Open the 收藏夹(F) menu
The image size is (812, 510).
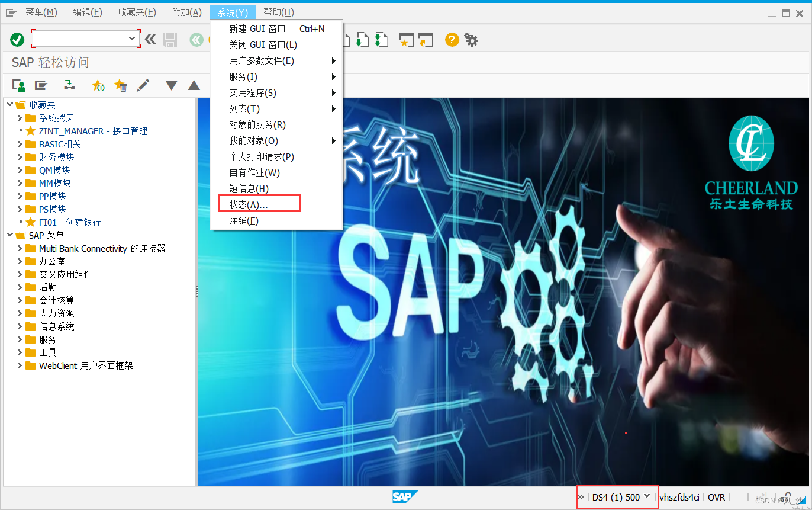tap(137, 12)
